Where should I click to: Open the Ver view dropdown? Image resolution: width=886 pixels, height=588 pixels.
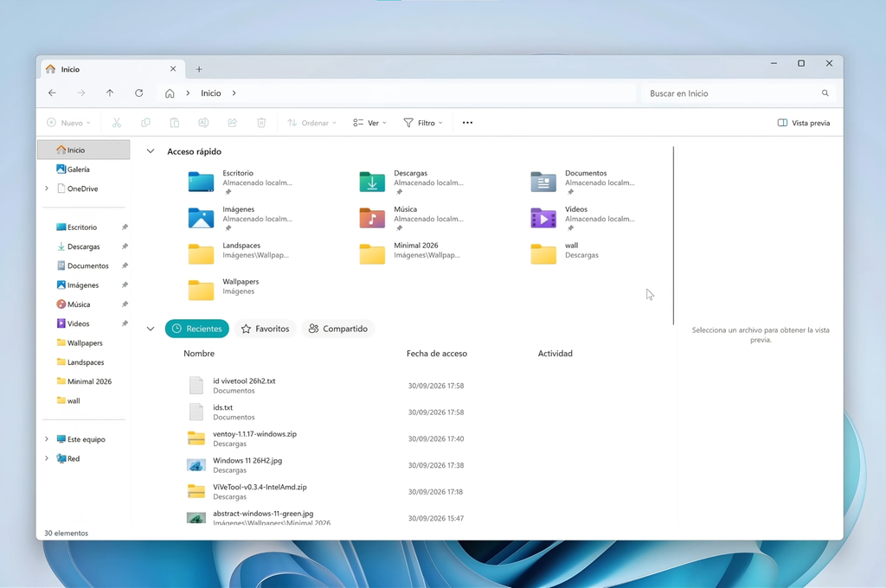pos(370,123)
